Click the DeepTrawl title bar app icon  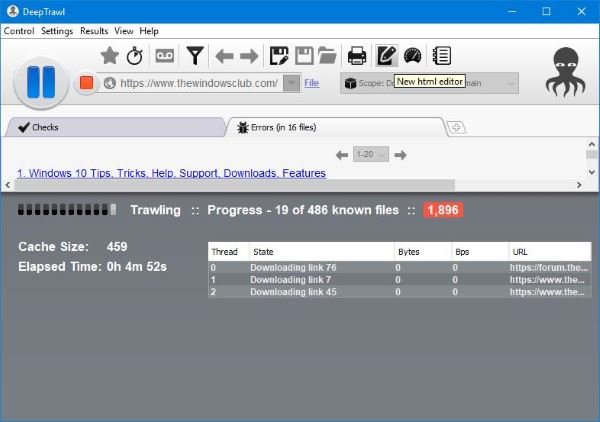click(13, 11)
